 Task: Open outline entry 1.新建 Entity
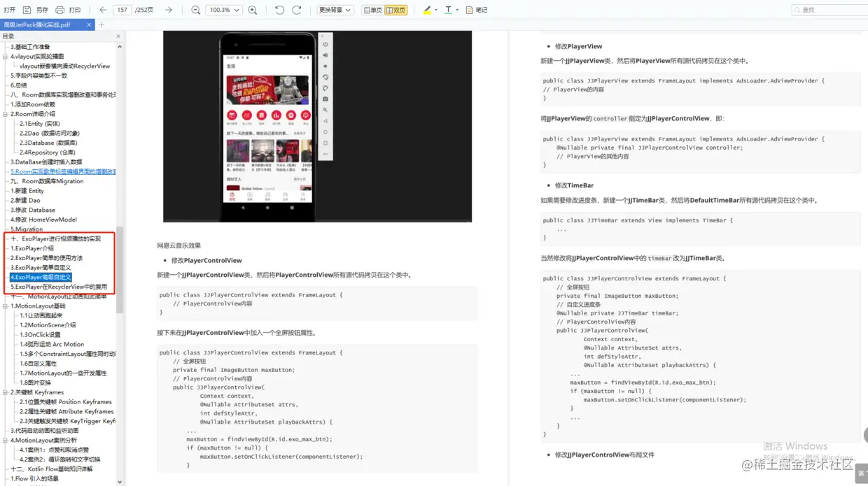pyautogui.click(x=27, y=191)
